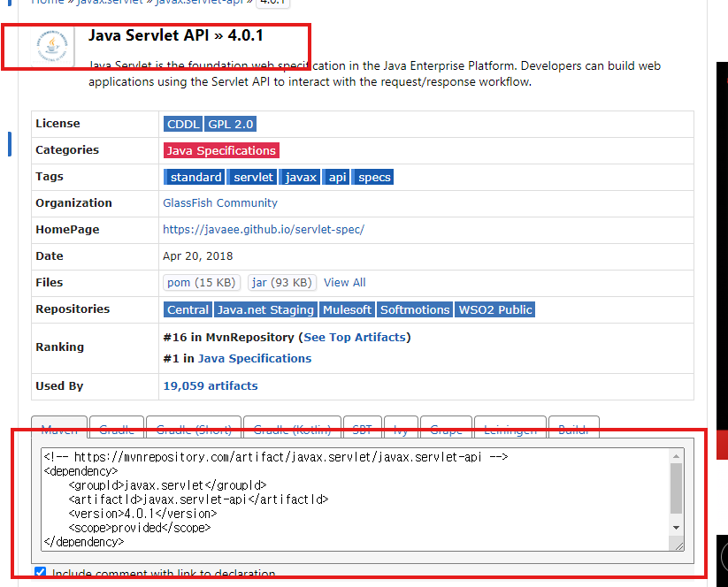This screenshot has width=728, height=587.
Task: Open the CDDL license tag
Action: pos(183,124)
